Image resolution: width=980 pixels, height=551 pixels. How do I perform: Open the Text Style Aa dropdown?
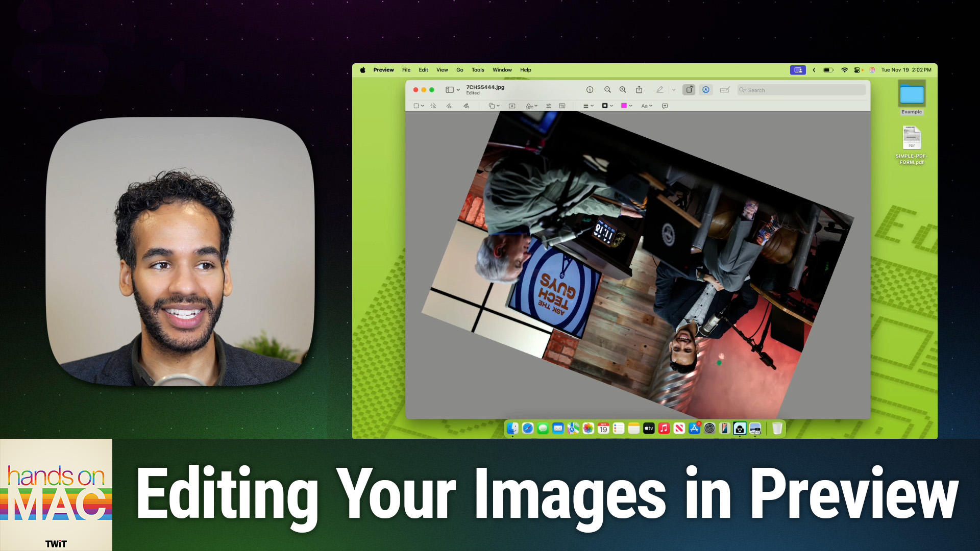point(647,106)
